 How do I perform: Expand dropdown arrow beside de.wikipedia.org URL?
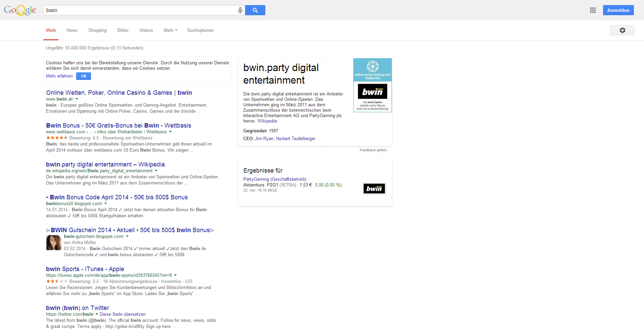click(156, 171)
